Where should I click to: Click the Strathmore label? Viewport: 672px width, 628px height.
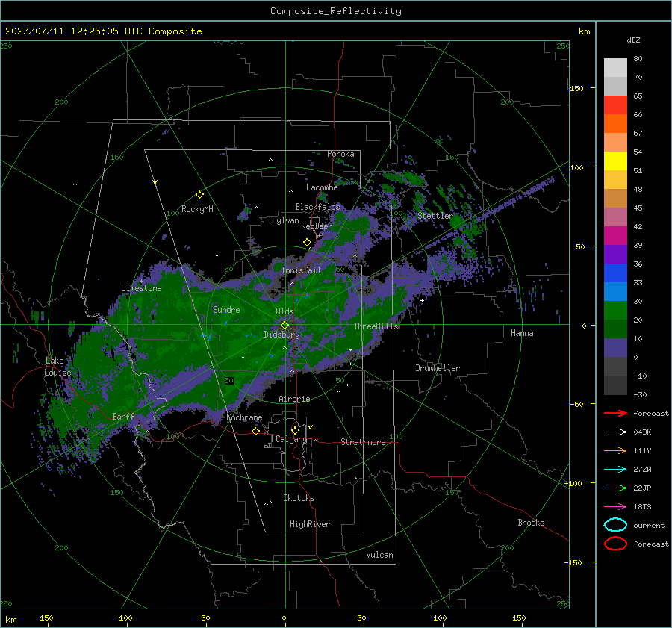(x=363, y=442)
